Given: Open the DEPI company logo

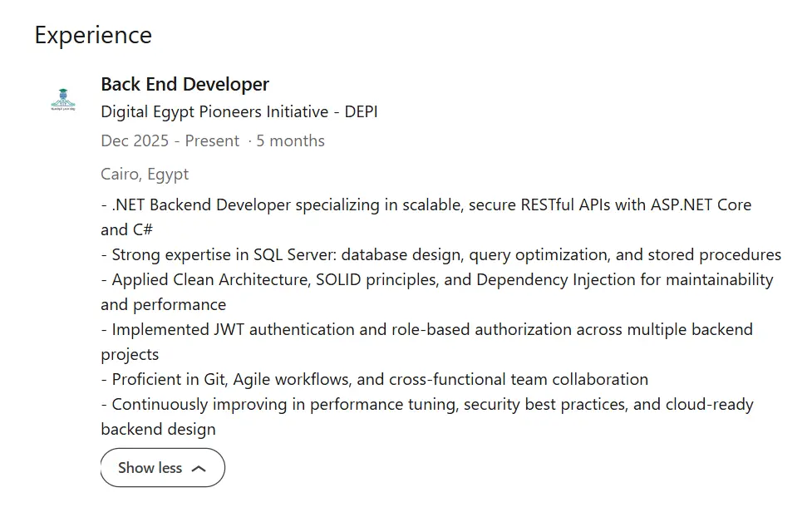Looking at the screenshot, I should 63,100.
